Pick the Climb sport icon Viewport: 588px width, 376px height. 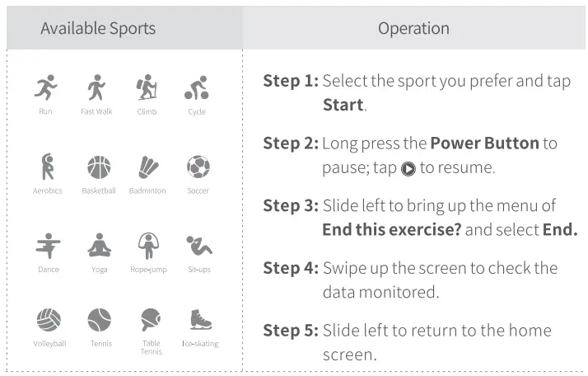point(147,87)
